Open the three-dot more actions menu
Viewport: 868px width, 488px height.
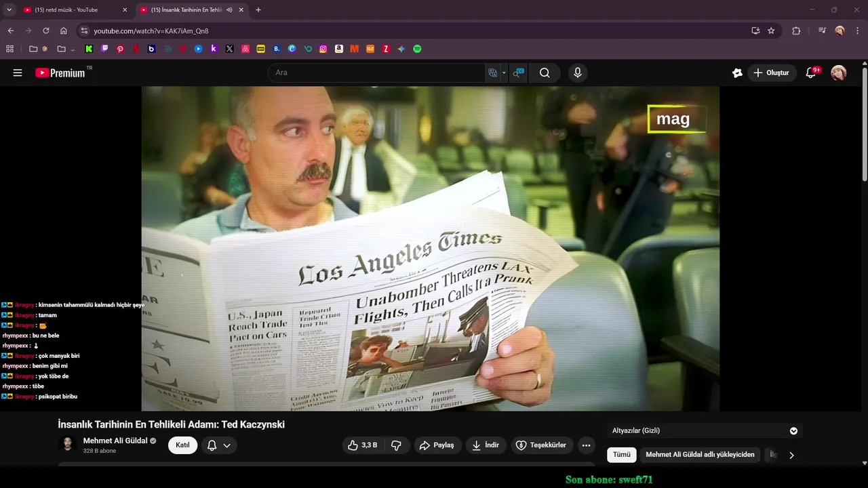tap(586, 445)
